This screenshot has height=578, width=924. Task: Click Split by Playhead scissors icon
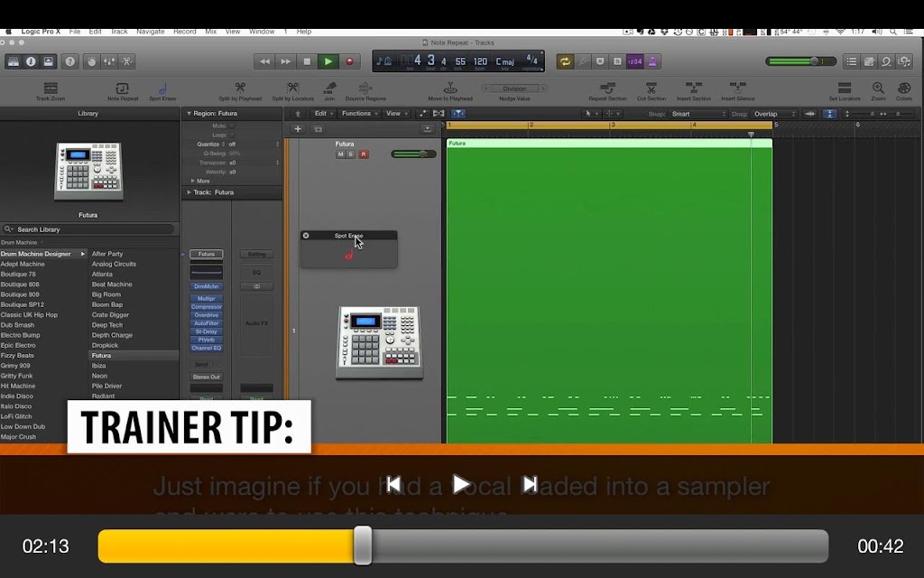tap(240, 88)
